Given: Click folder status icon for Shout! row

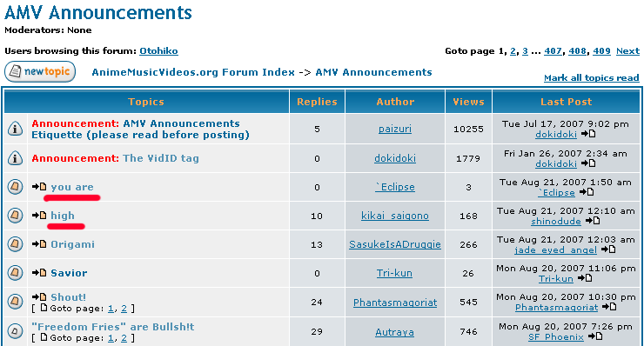Looking at the screenshot, I should click(15, 302).
